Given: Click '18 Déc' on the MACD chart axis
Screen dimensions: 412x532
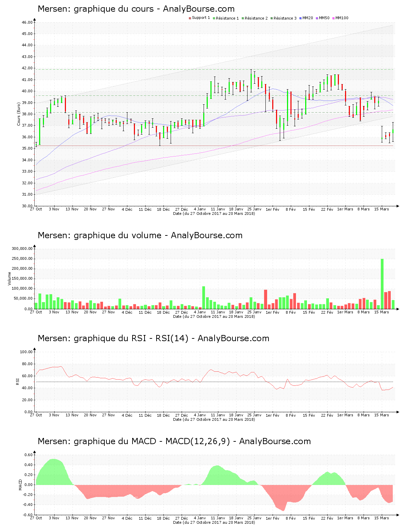Looking at the screenshot, I should click(x=163, y=518).
